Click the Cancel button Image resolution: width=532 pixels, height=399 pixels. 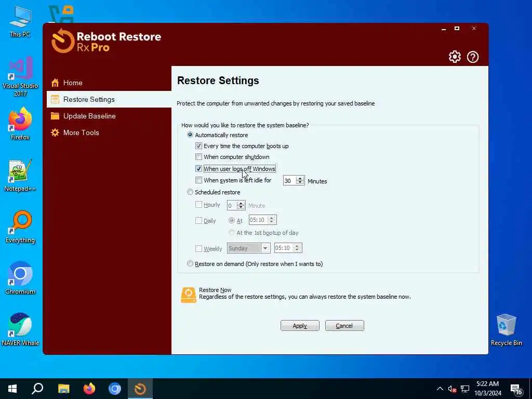click(344, 326)
